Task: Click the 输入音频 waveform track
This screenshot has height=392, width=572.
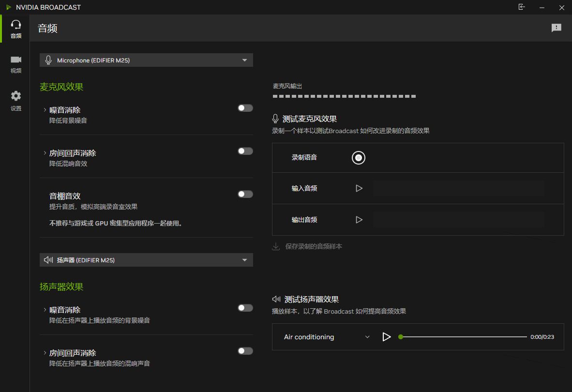Action: (x=459, y=188)
